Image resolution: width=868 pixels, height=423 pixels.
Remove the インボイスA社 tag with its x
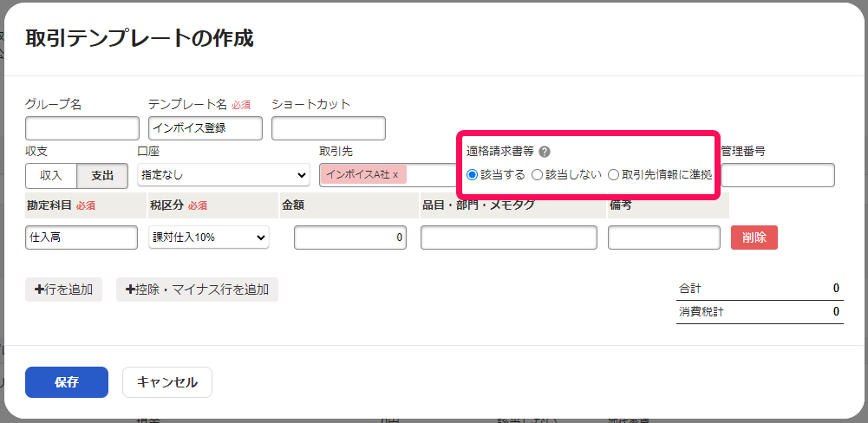[x=395, y=174]
